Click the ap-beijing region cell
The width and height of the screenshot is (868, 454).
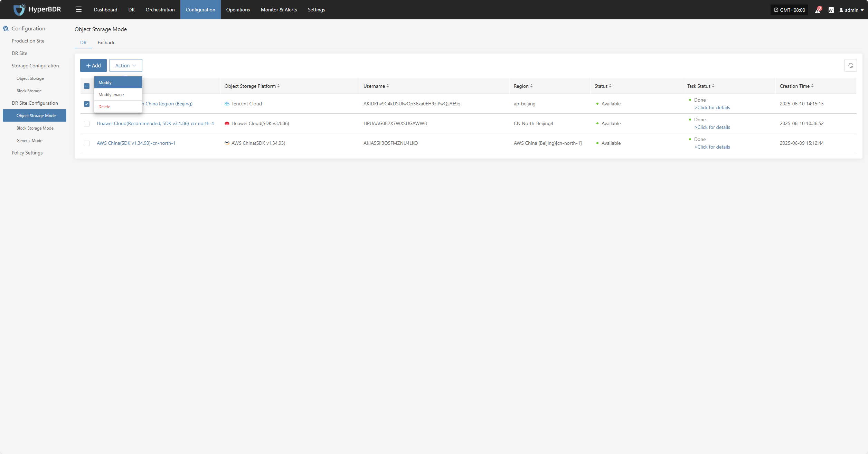525,104
